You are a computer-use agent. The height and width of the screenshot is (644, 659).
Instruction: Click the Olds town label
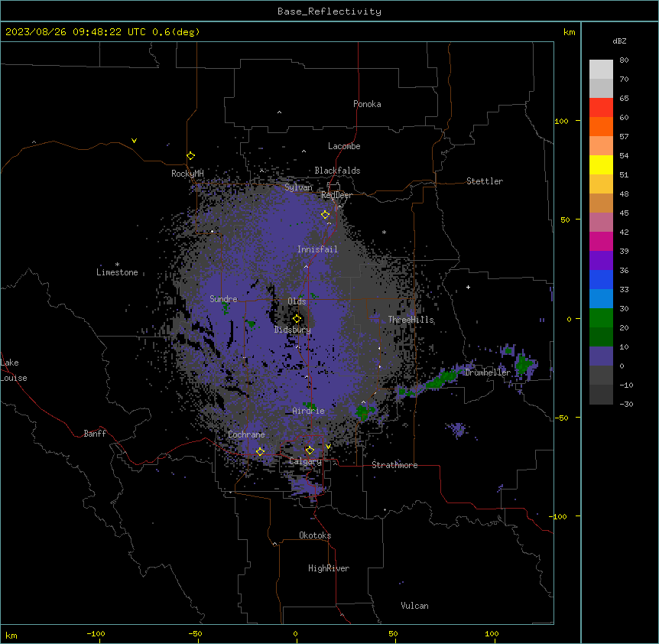[297, 301]
